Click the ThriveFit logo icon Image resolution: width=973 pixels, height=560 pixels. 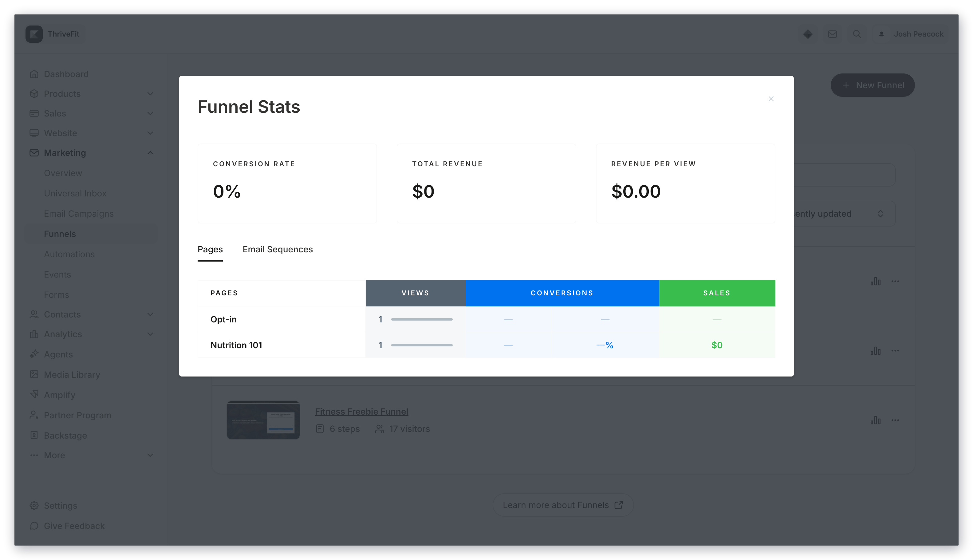[x=34, y=34]
